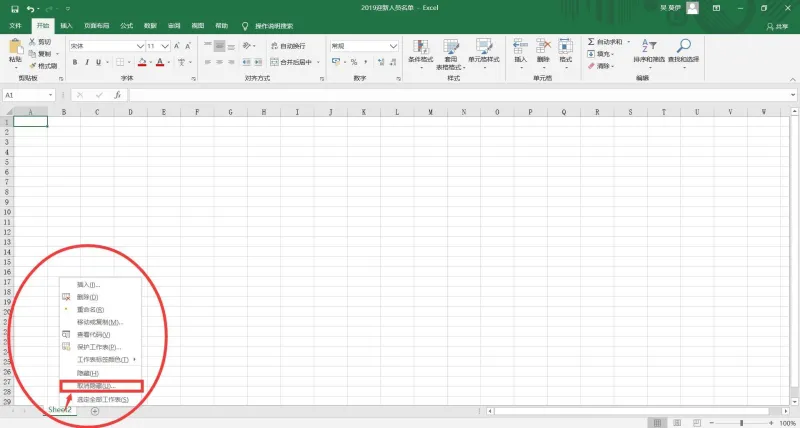800x428 pixels.
Task: Click the new sheet plus icon
Action: pyautogui.click(x=94, y=411)
